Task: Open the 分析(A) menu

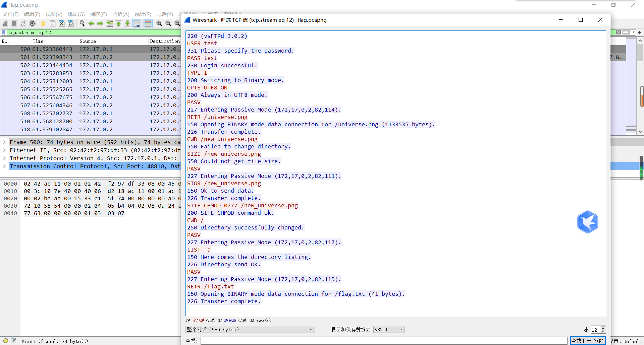Action: [120, 14]
